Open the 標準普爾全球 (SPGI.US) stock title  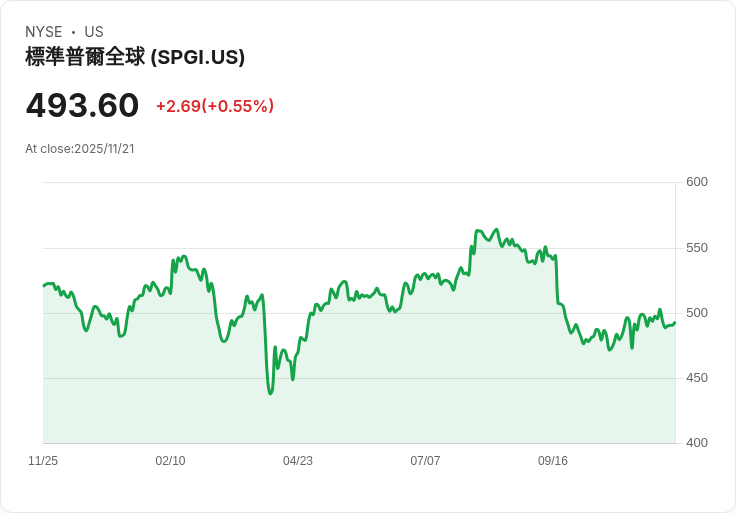(x=135, y=57)
